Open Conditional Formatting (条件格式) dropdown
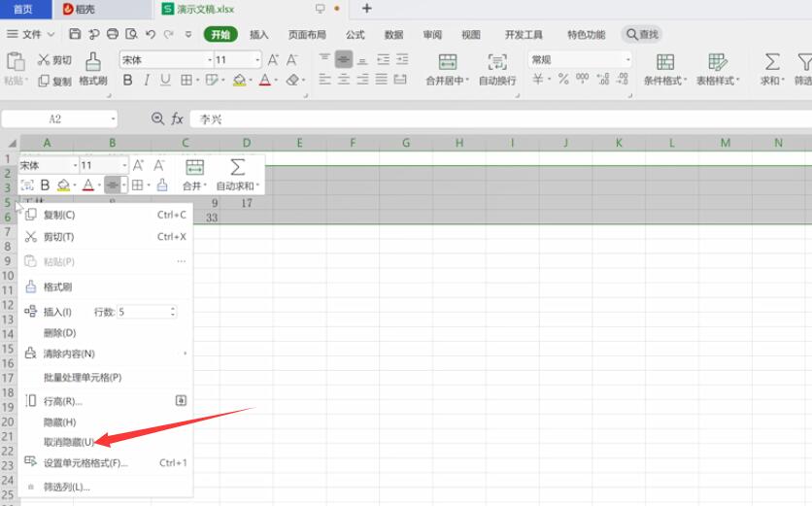Image resolution: width=812 pixels, height=506 pixels. [665, 69]
